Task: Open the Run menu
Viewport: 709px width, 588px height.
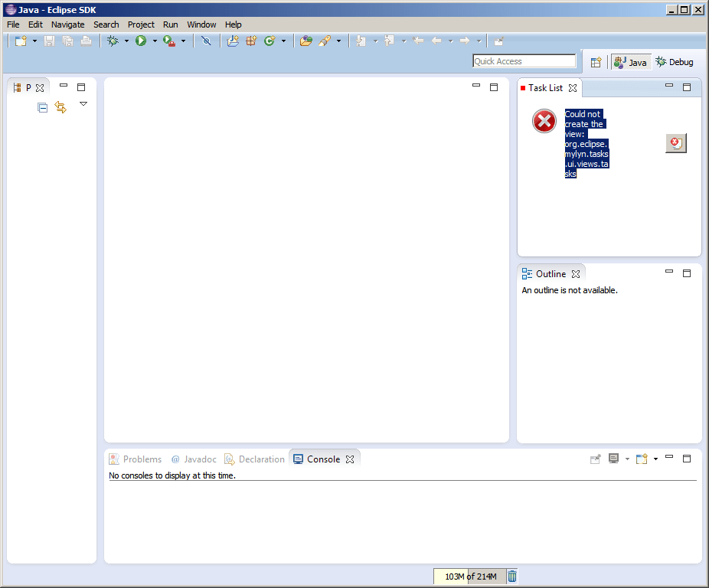Action: [171, 24]
